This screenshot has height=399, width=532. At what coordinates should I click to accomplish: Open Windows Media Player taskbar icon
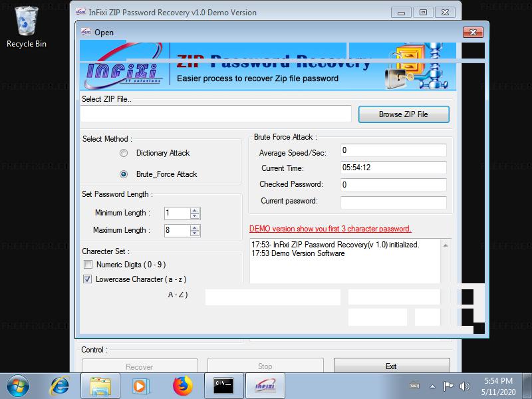point(140,386)
